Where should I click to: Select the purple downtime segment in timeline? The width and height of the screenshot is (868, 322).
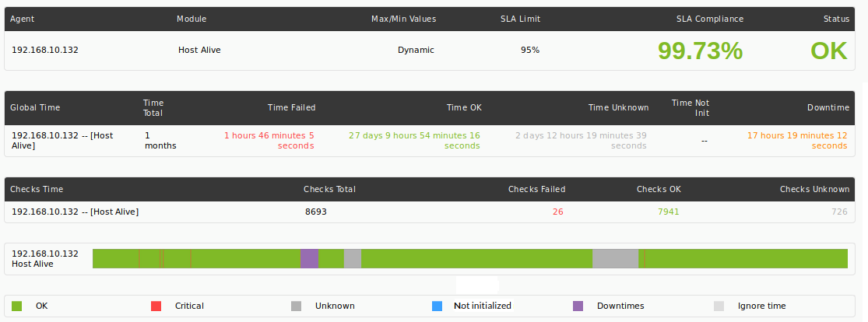[310, 258]
